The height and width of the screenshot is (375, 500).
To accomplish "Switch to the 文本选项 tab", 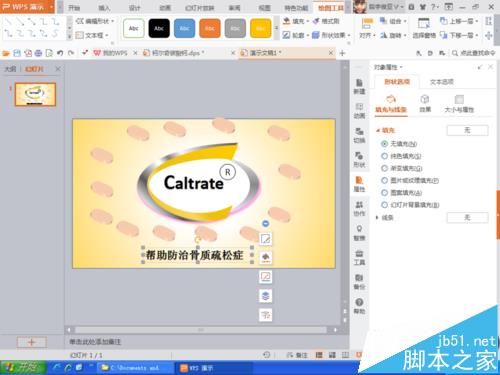I will click(442, 82).
